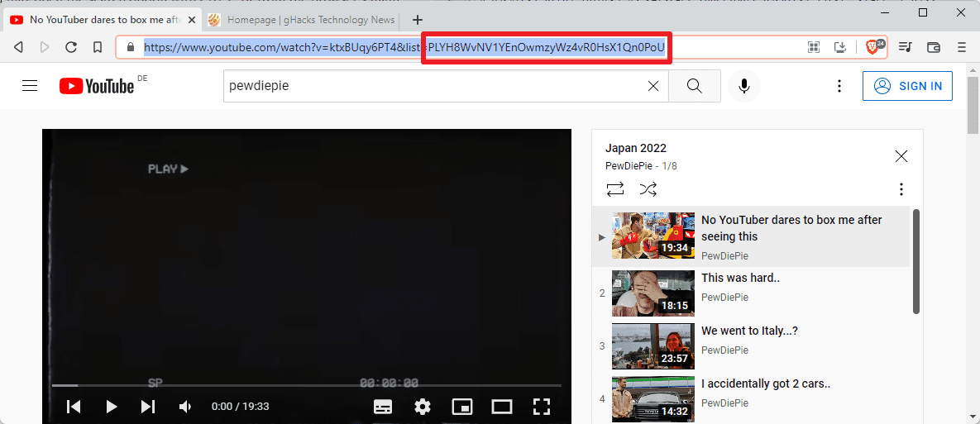Image resolution: width=980 pixels, height=424 pixels.
Task: Open the YouTube hamburger guide menu
Action: (x=30, y=86)
